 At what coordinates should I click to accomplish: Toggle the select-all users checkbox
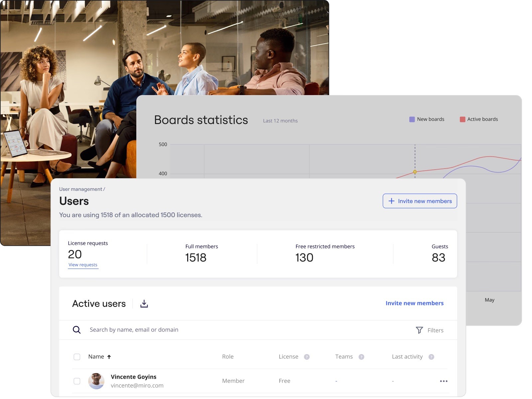coord(77,357)
